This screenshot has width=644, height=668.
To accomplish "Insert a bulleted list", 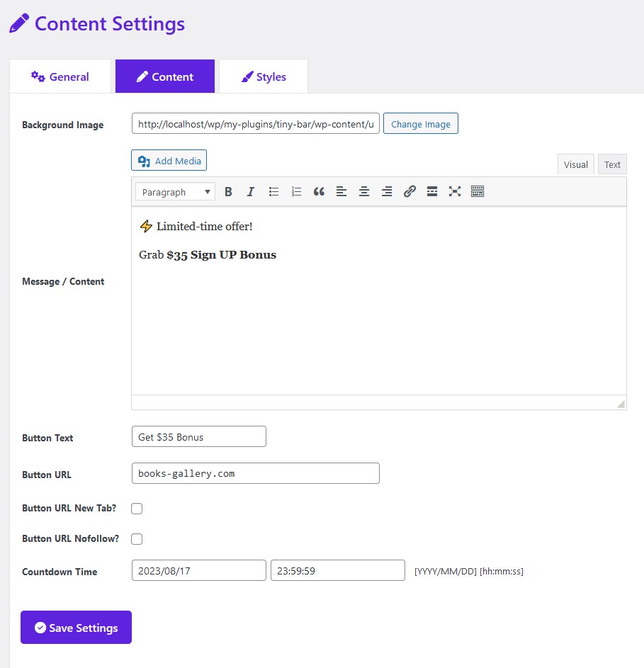I will (x=273, y=191).
